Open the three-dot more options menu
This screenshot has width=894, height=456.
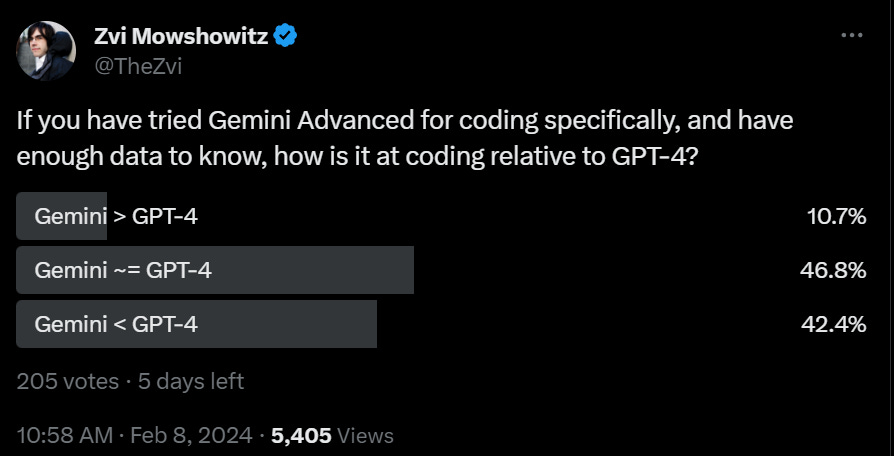pyautogui.click(x=851, y=35)
